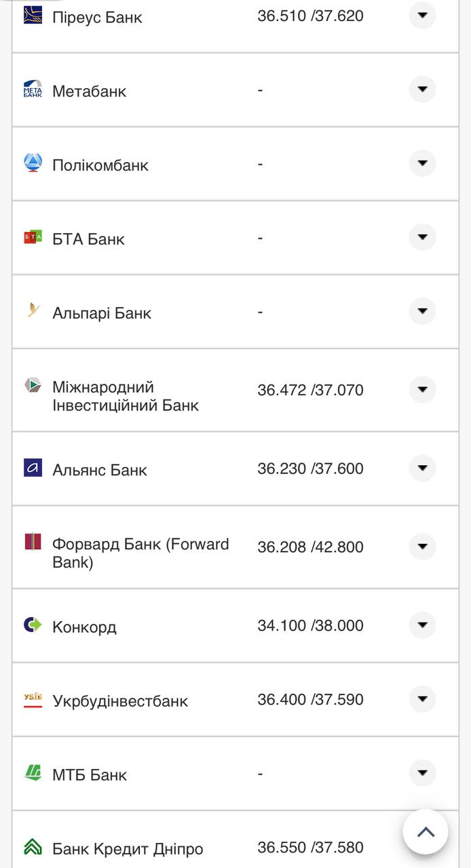The width and height of the screenshot is (471, 868).
Task: Click the Укрбудінвестбанк logo icon
Action: [33, 698]
